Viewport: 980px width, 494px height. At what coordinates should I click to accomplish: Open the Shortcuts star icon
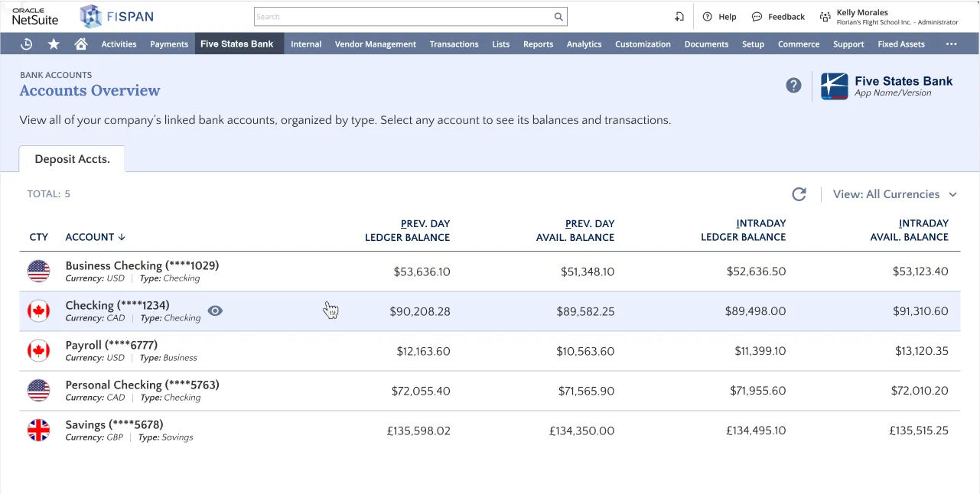tap(54, 44)
